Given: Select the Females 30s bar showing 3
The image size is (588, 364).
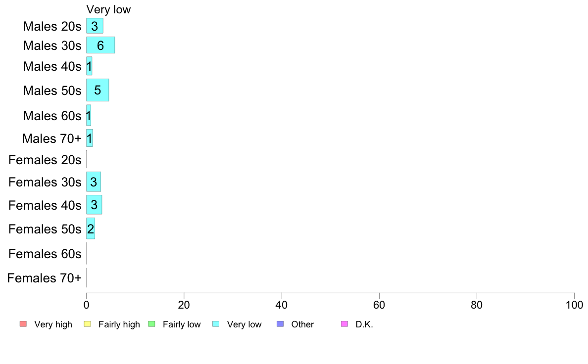Looking at the screenshot, I should [x=94, y=182].
